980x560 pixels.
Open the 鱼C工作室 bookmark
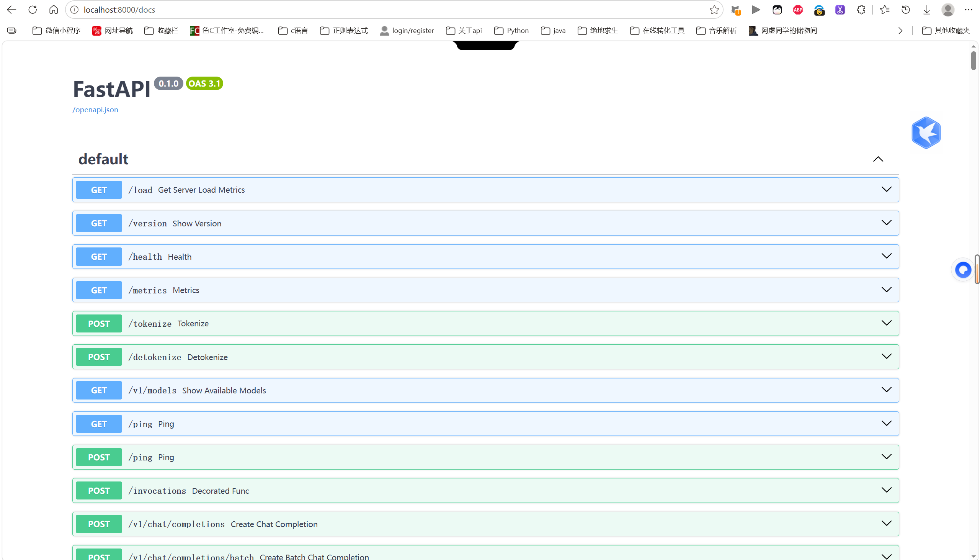coord(227,30)
